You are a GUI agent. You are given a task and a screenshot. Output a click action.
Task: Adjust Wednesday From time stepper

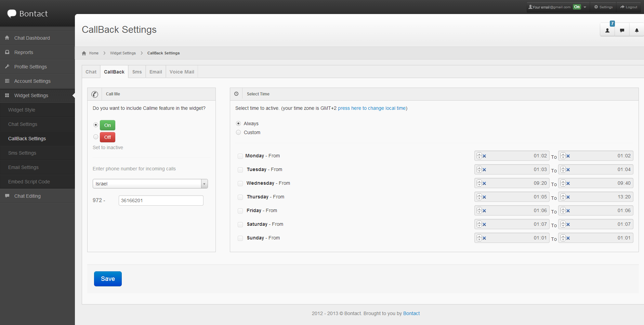tap(479, 183)
